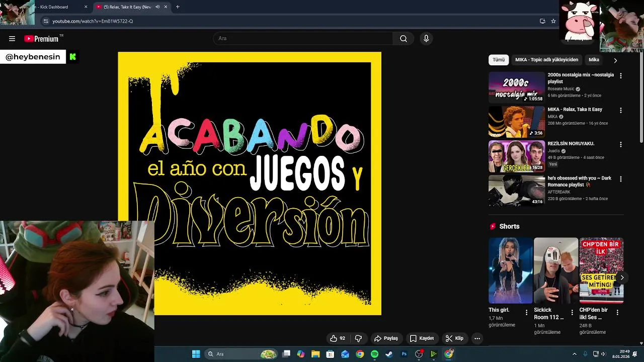Dislike the video with thumbs down

(x=358, y=338)
